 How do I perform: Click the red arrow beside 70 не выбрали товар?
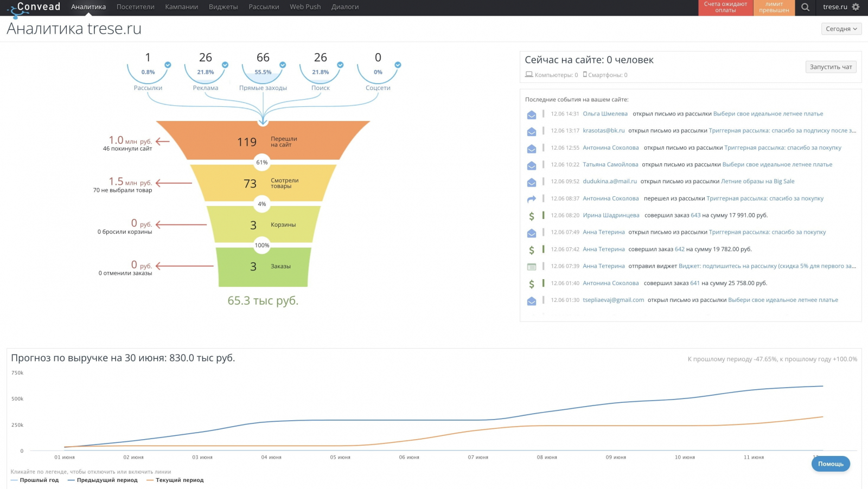click(x=174, y=183)
